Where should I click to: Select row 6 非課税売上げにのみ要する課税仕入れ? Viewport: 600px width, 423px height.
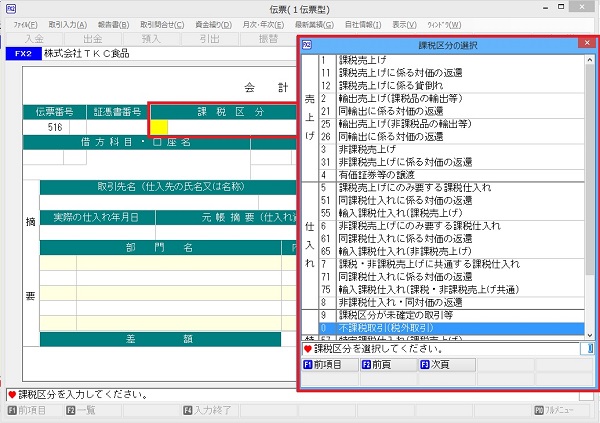(x=452, y=226)
